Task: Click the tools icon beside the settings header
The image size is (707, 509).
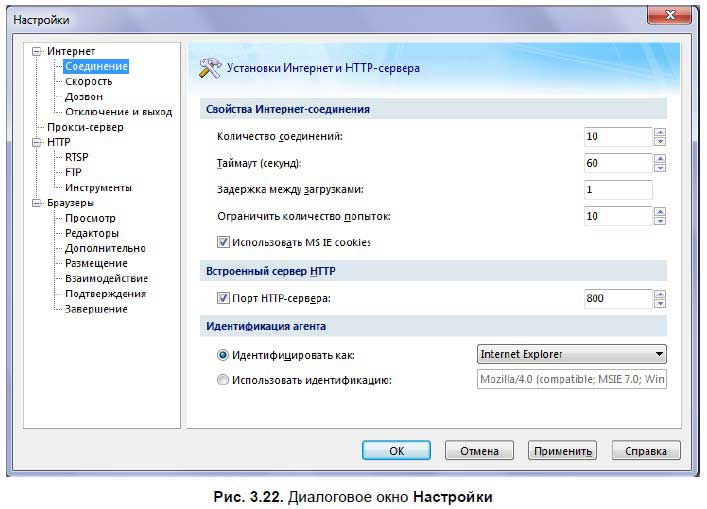Action: click(x=210, y=68)
